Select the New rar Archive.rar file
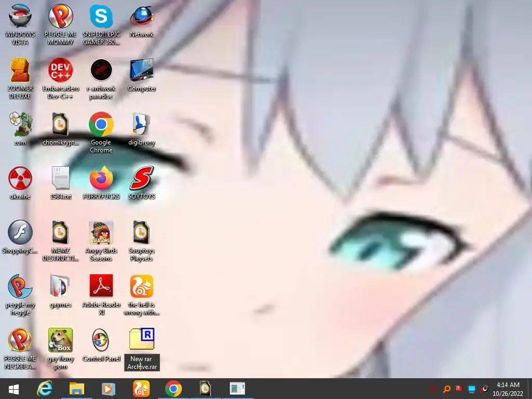Viewport: 532px width, 399px height. [x=141, y=349]
